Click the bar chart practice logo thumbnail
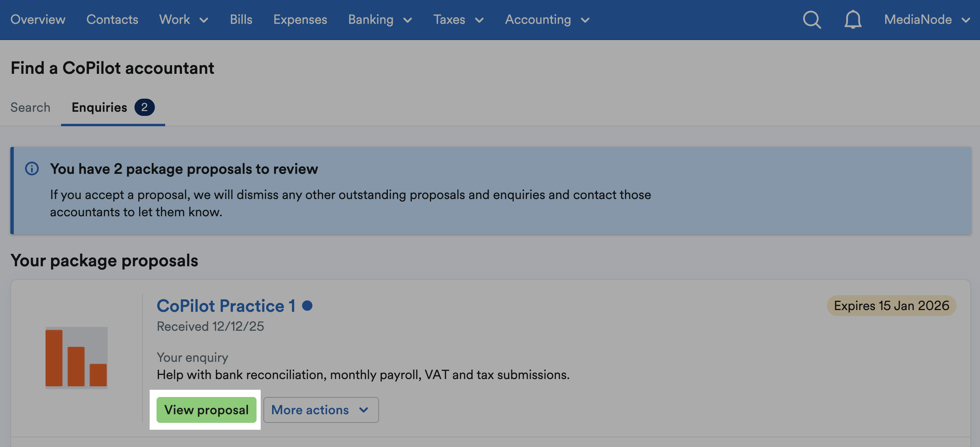 pos(77,358)
